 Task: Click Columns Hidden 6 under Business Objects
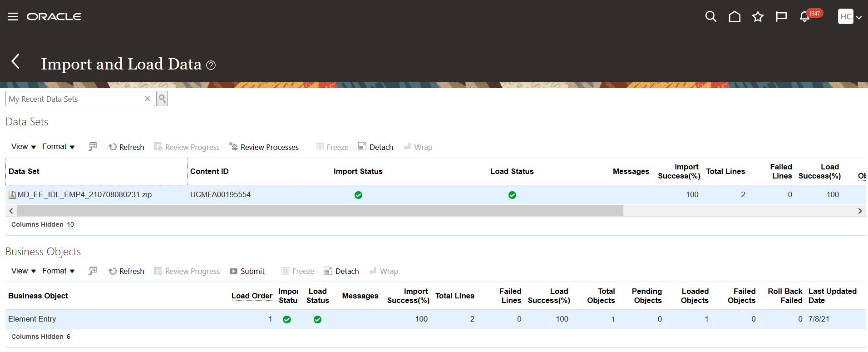click(41, 337)
